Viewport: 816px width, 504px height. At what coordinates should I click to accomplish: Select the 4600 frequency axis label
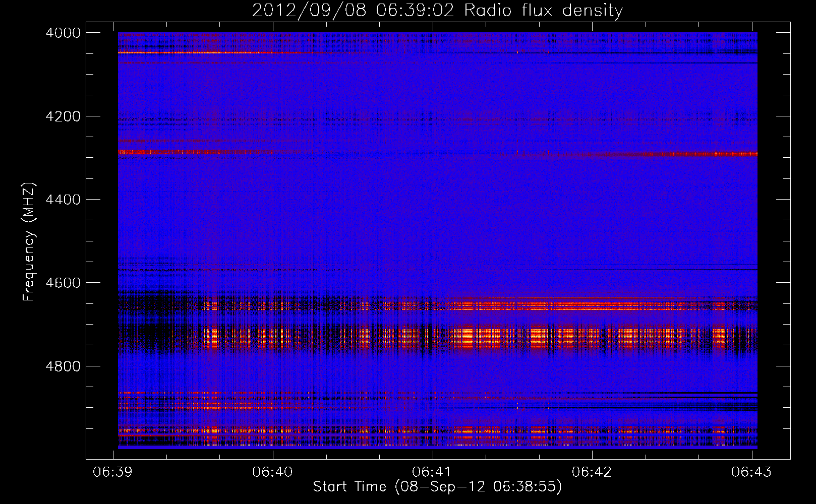63,283
